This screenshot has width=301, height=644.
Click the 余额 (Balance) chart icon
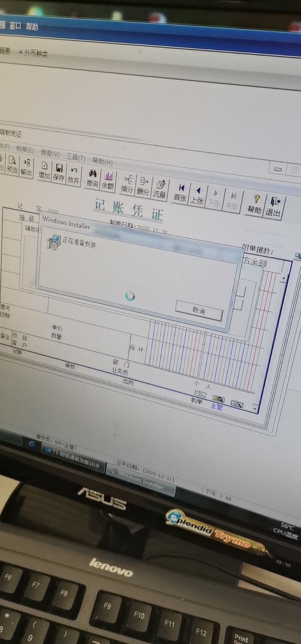click(108, 180)
